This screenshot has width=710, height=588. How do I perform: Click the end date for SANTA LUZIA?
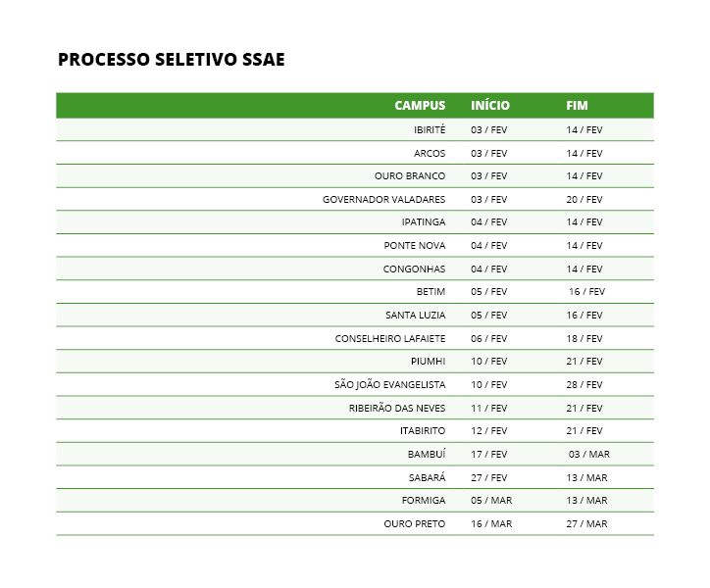click(584, 316)
